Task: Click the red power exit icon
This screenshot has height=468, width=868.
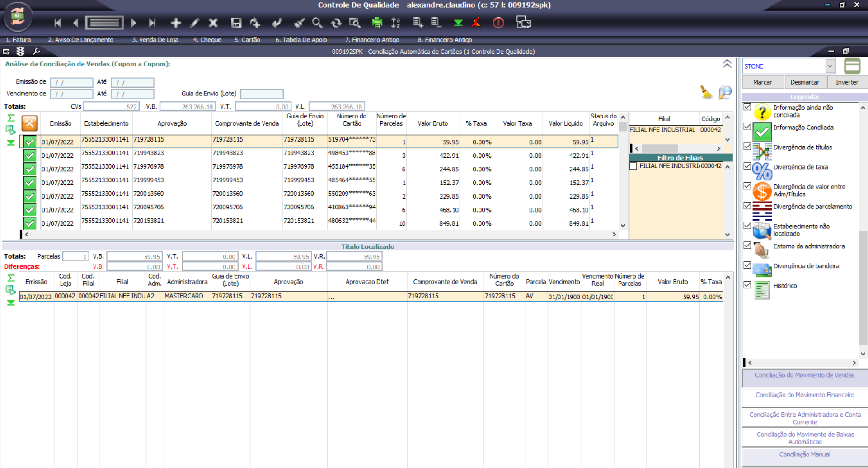Action: pyautogui.click(x=498, y=23)
